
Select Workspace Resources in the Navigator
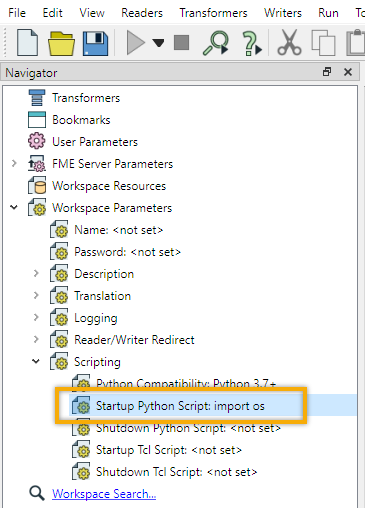point(109,186)
